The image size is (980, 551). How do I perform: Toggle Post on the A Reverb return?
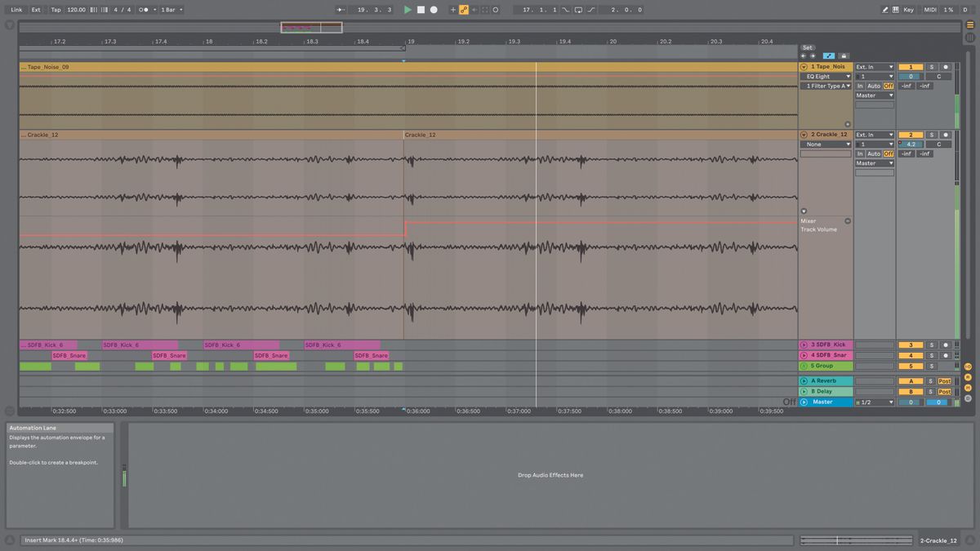(945, 381)
